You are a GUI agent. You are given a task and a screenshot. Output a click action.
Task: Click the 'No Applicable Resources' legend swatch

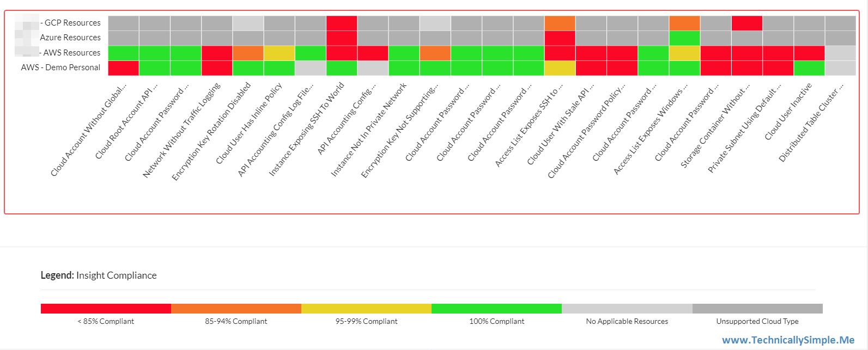point(627,309)
